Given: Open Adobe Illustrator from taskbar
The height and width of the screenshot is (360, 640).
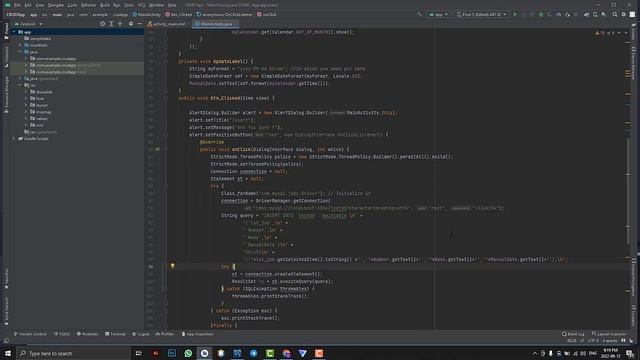Looking at the screenshot, I should point(156,353).
